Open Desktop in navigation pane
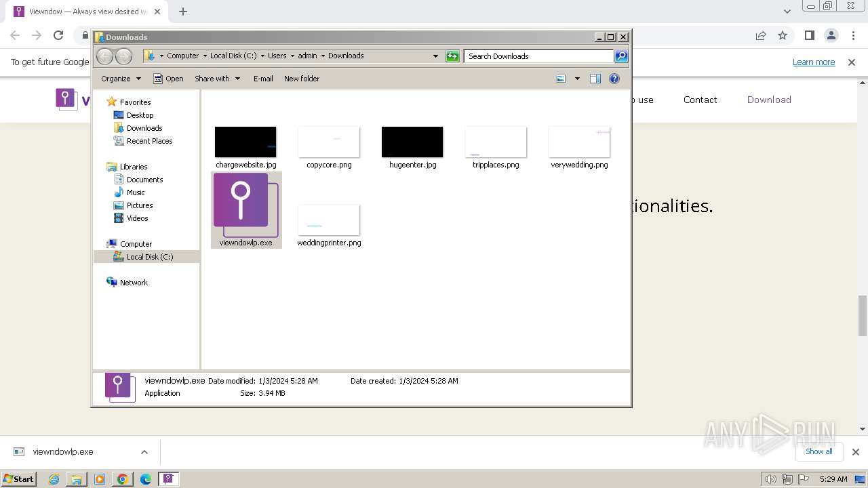Image resolution: width=868 pixels, height=488 pixels. click(x=140, y=115)
